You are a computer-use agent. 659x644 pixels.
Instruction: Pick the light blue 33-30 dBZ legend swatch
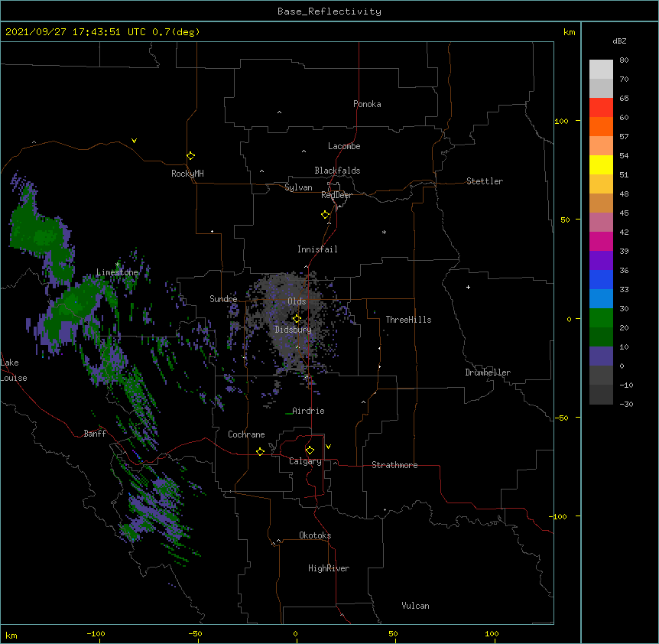[x=601, y=299]
